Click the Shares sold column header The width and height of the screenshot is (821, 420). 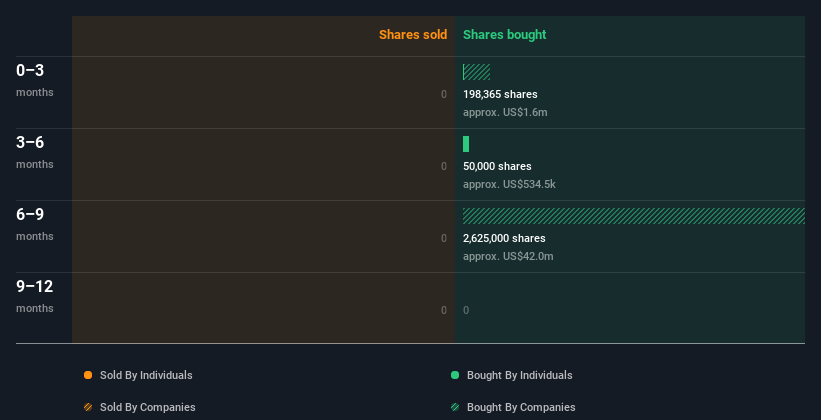click(x=413, y=35)
